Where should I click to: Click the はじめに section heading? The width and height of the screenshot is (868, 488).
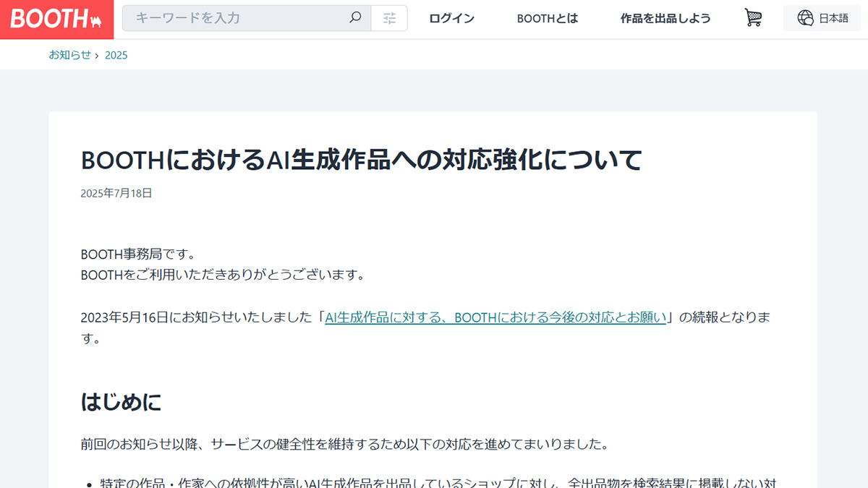pyautogui.click(x=119, y=401)
